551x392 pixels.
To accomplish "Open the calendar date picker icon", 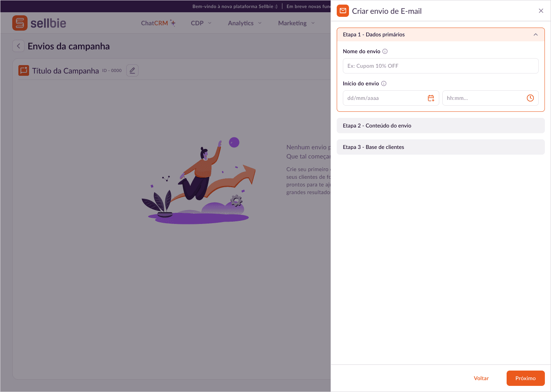I will pos(431,98).
